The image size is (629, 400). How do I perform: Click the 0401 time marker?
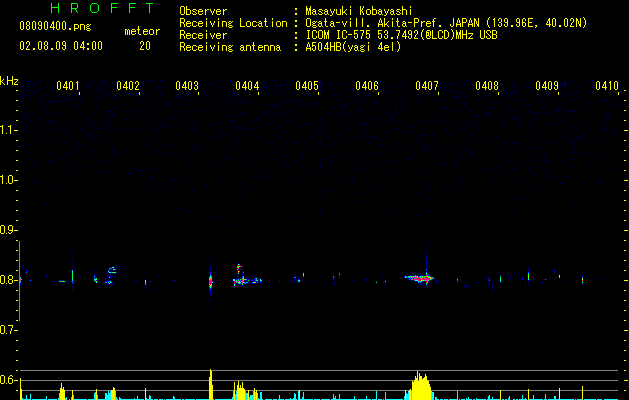click(x=67, y=85)
